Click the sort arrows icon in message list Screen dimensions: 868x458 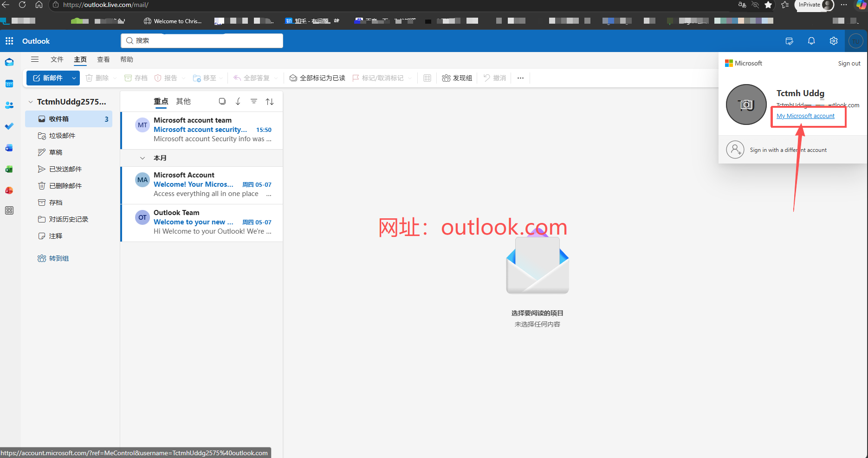click(x=270, y=101)
